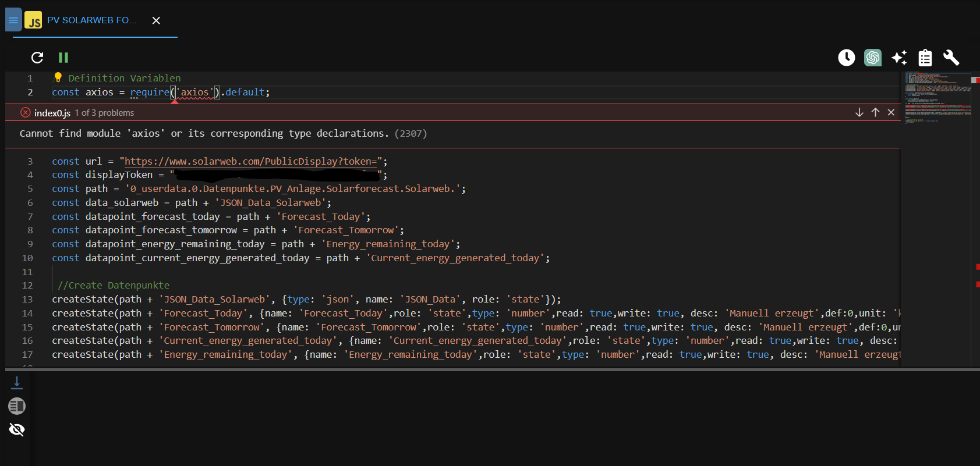Viewport: 980px width, 466px height.
Task: Click the '//Create Datenpunkte' comment line
Action: (114, 285)
